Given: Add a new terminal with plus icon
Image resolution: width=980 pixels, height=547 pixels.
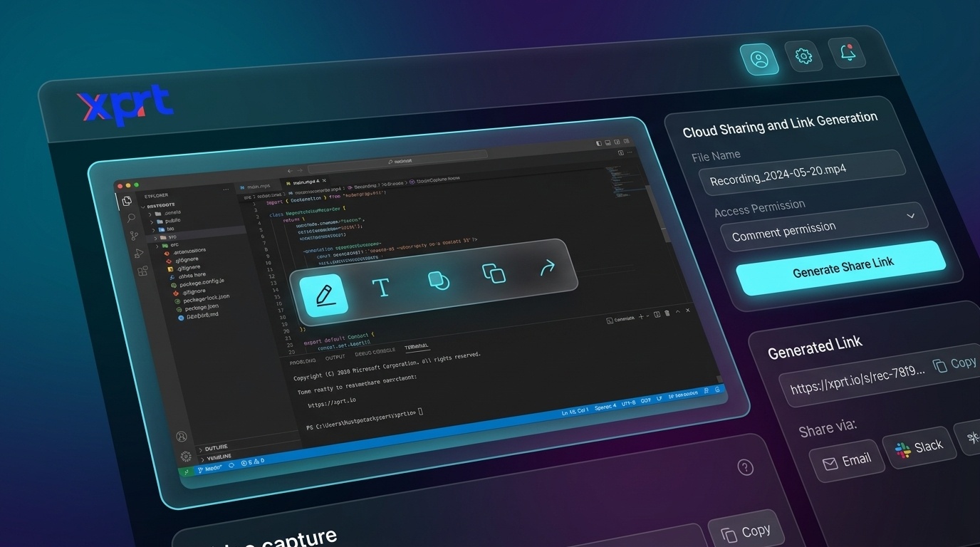Looking at the screenshot, I should 640,316.
